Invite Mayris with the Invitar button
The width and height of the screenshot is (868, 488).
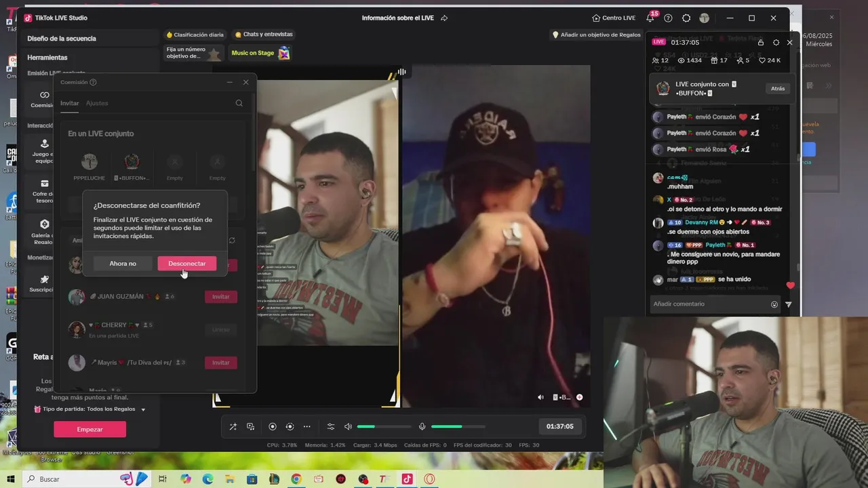click(221, 363)
